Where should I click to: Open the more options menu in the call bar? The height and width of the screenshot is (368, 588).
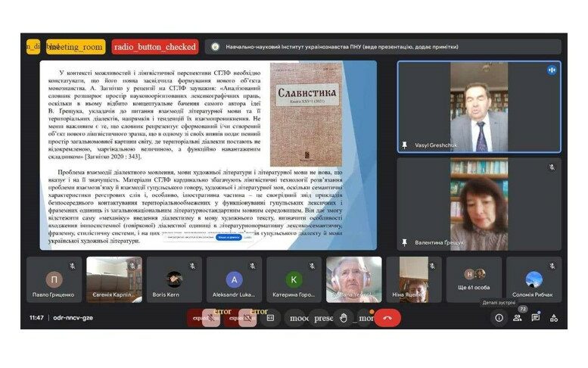tap(366, 318)
